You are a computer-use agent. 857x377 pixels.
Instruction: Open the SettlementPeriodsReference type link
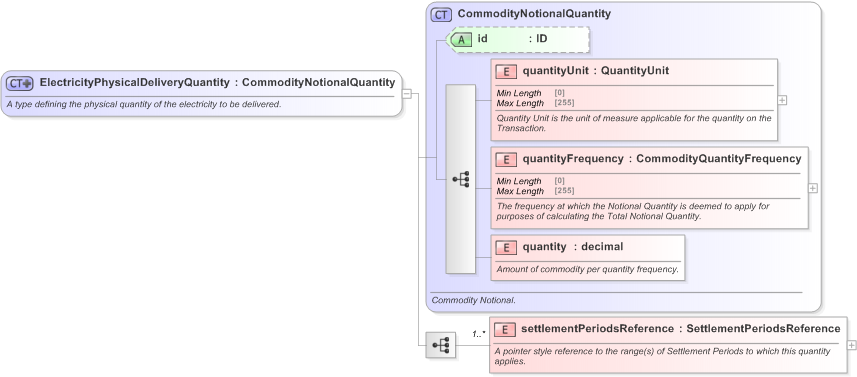pos(763,329)
